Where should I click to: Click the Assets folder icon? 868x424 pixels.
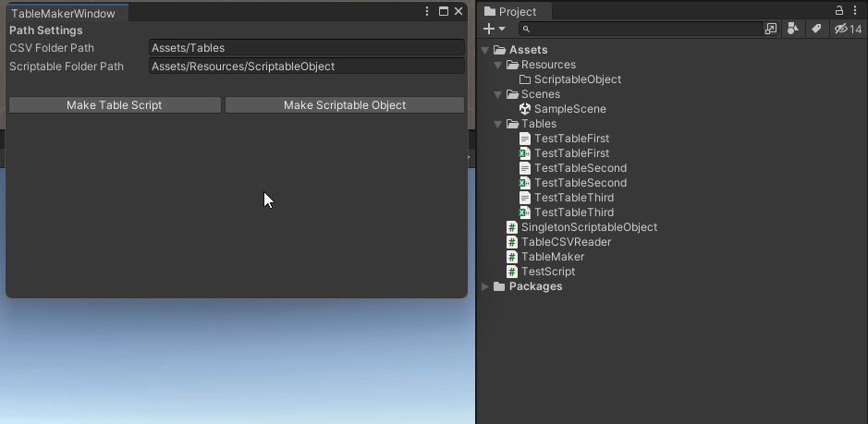click(x=500, y=50)
